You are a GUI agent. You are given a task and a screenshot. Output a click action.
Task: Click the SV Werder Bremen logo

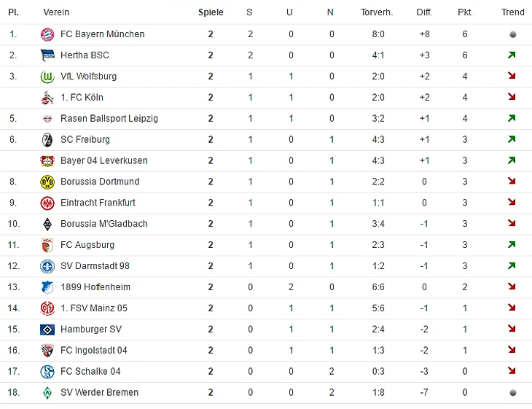[x=47, y=393]
